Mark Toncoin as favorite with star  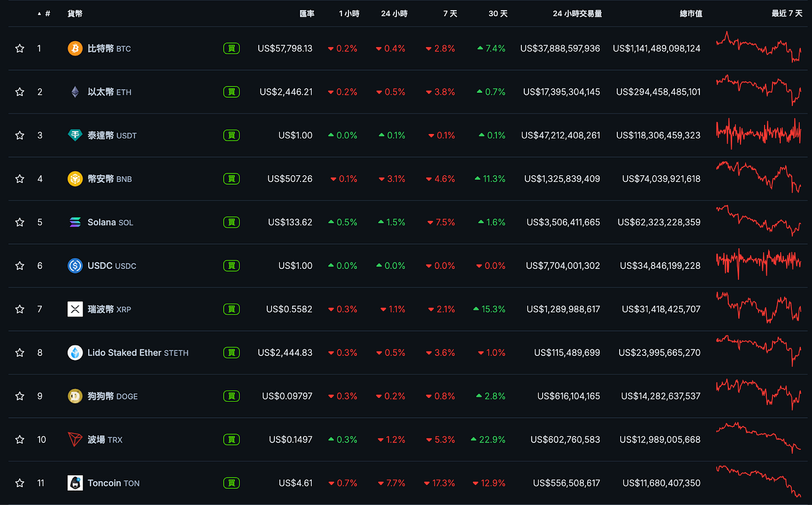point(20,483)
